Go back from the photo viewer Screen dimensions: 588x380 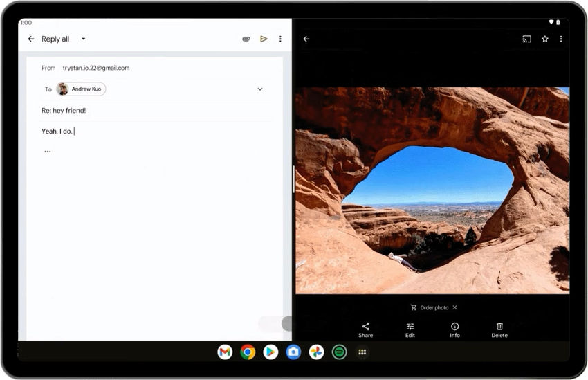(306, 39)
